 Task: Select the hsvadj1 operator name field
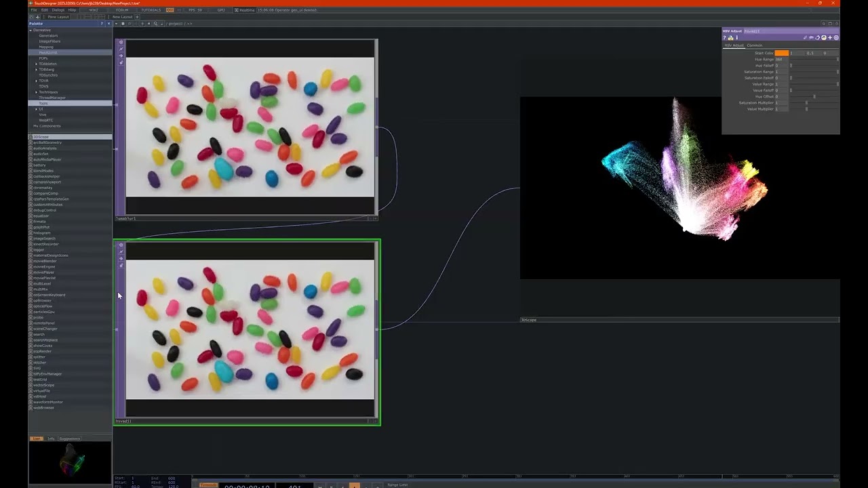click(x=791, y=31)
